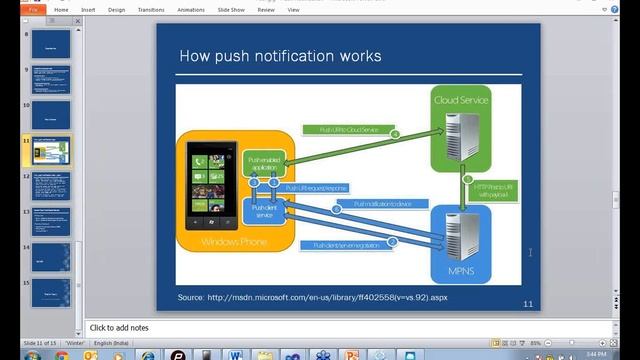This screenshot has width=640, height=360.
Task: Switch to Slide Sorter view icon
Action: 505,343
